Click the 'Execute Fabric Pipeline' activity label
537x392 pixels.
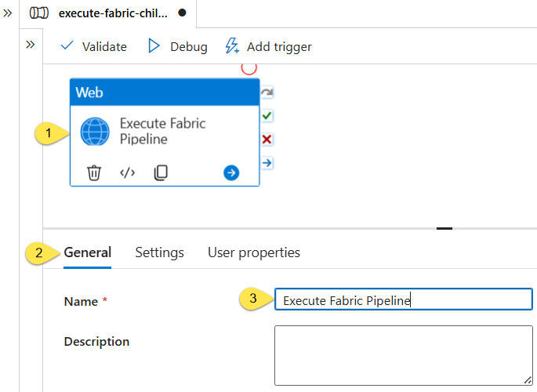163,132
